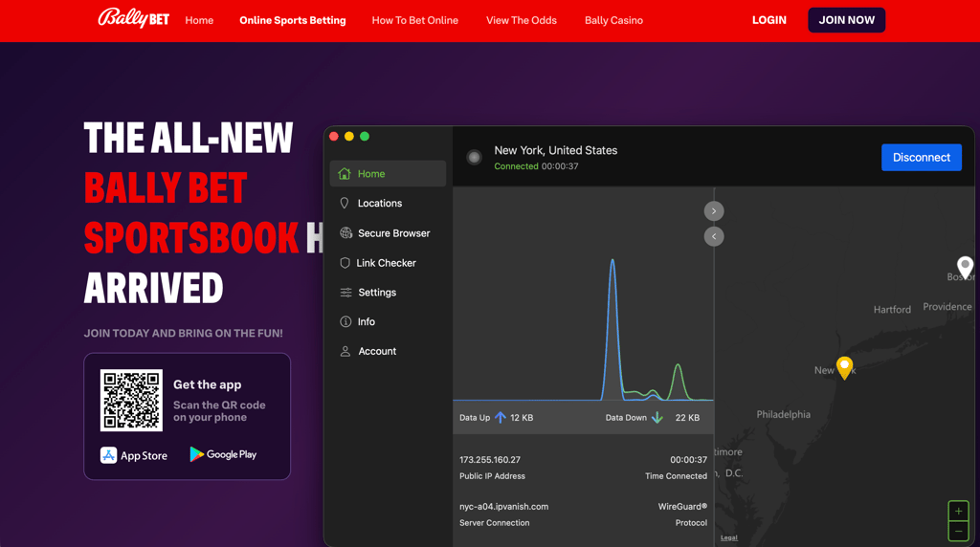Image resolution: width=980 pixels, height=547 pixels.
Task: Click New York, United States location title
Action: (x=556, y=150)
